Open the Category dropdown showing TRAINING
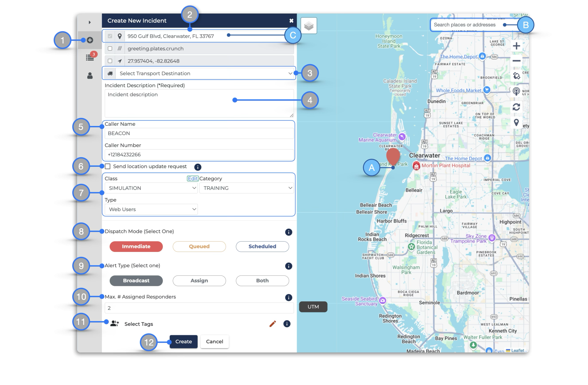The width and height of the screenshot is (588, 385). tap(247, 188)
